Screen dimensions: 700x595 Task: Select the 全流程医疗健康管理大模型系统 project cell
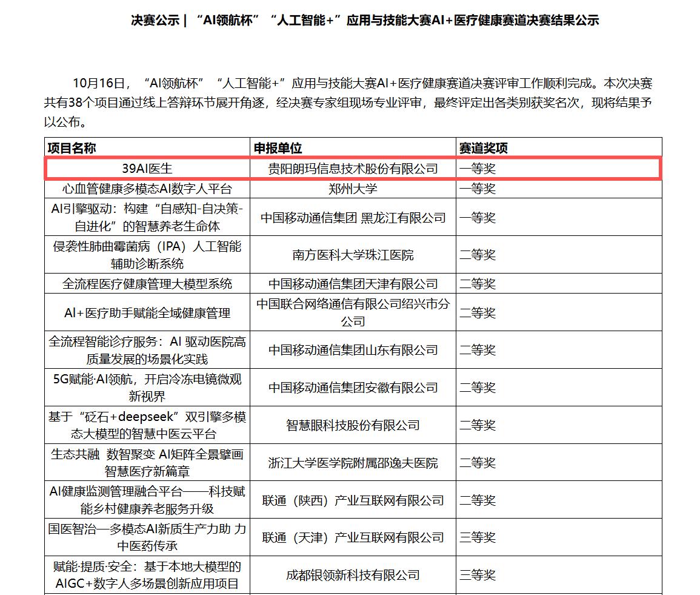pos(147,284)
